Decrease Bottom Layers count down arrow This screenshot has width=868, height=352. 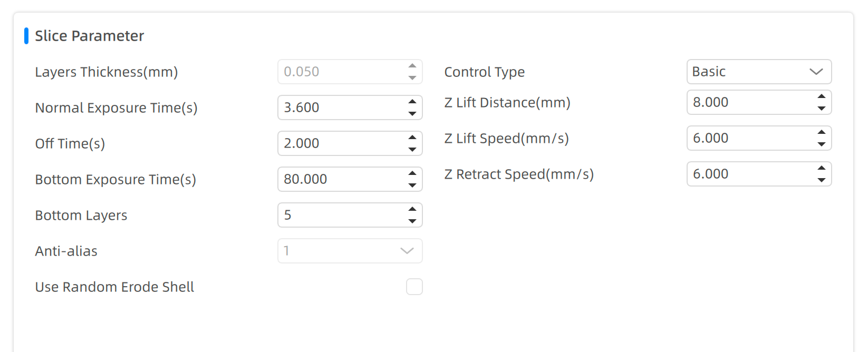412,221
